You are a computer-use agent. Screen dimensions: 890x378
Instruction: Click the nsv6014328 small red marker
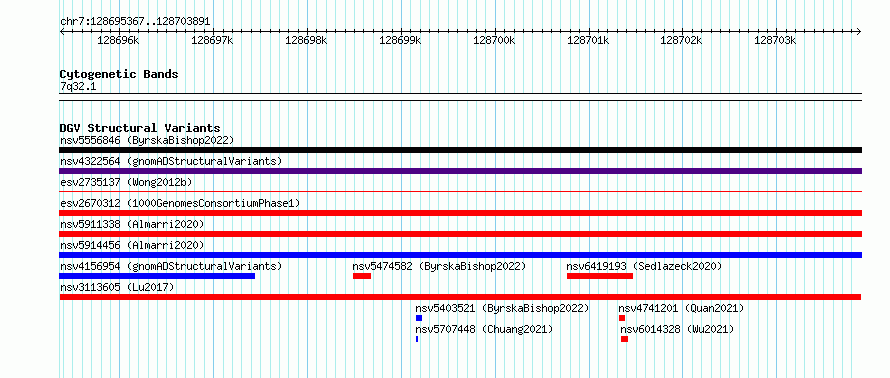(x=624, y=339)
